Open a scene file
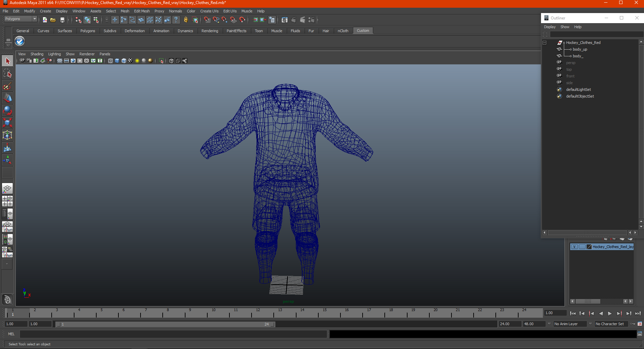 53,20
